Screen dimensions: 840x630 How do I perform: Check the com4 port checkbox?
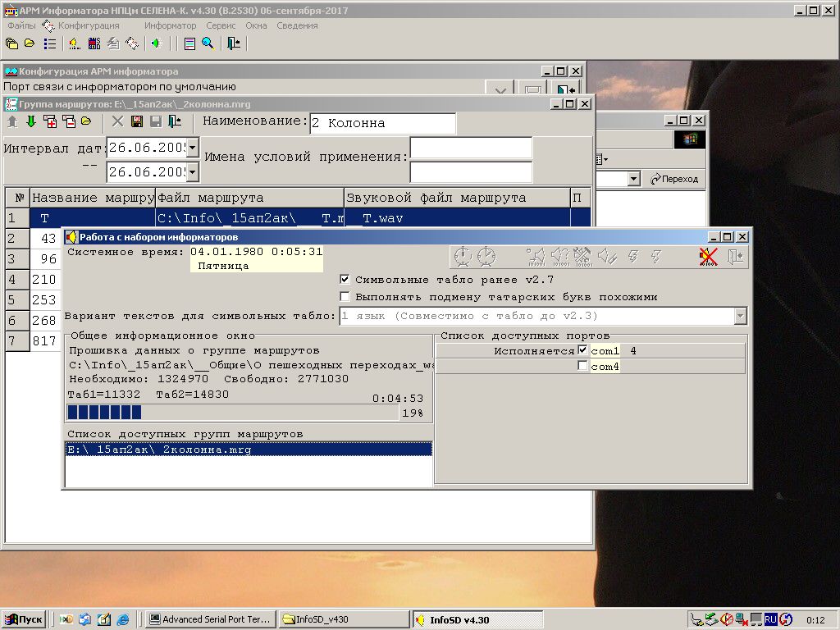(x=583, y=365)
